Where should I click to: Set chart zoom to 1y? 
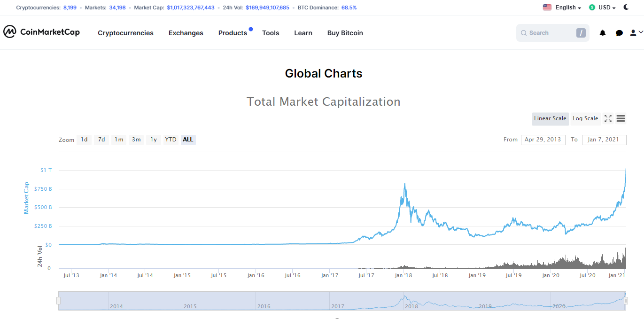(153, 140)
